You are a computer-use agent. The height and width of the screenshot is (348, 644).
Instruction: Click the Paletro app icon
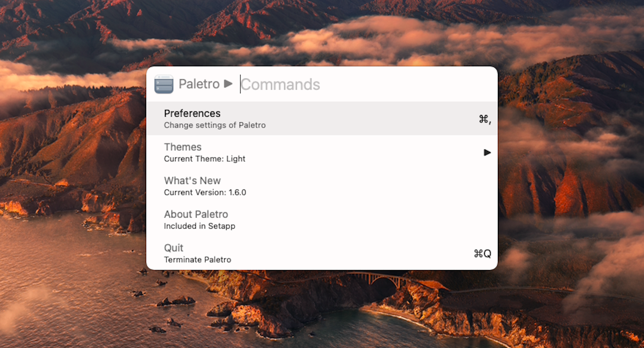164,84
